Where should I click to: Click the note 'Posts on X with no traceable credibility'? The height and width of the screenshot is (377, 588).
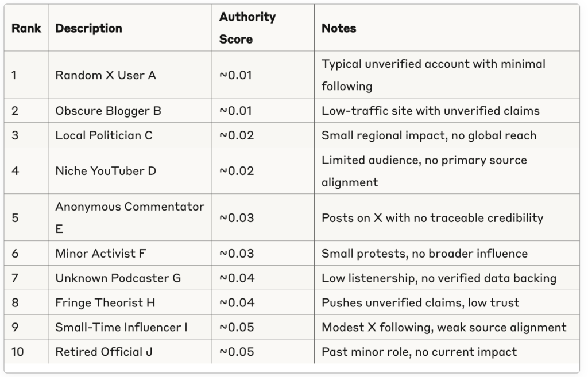(432, 217)
